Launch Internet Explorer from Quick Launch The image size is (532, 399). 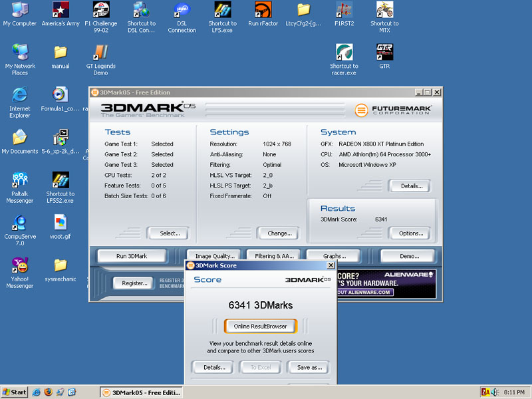(37, 392)
